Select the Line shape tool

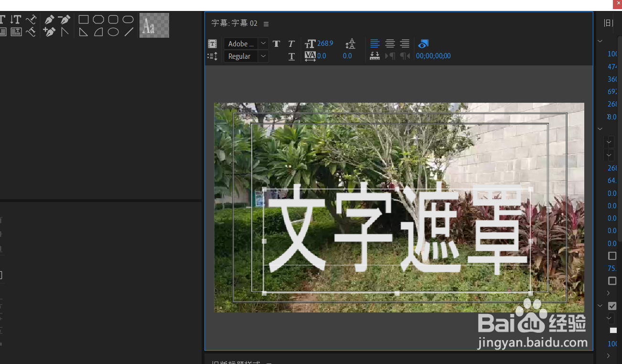(x=128, y=31)
